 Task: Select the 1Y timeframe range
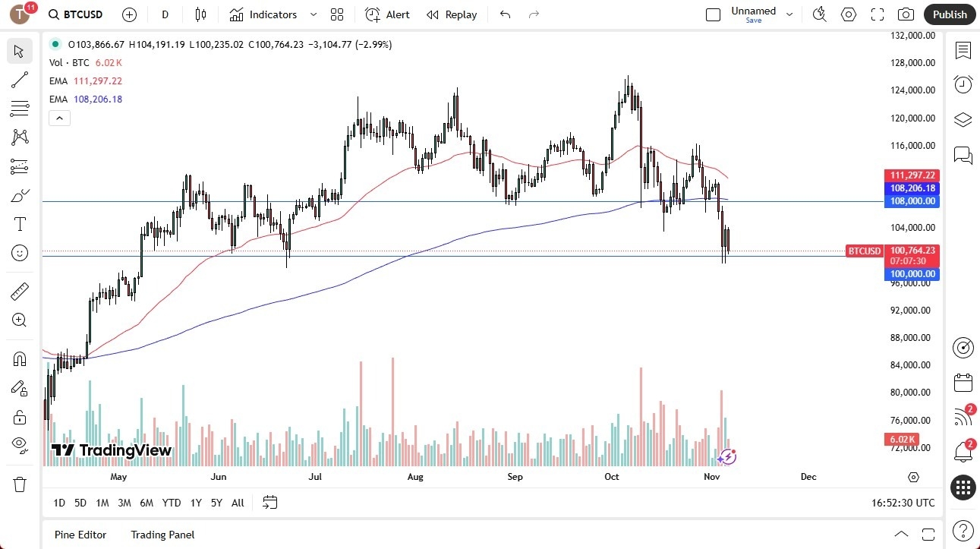pyautogui.click(x=195, y=503)
